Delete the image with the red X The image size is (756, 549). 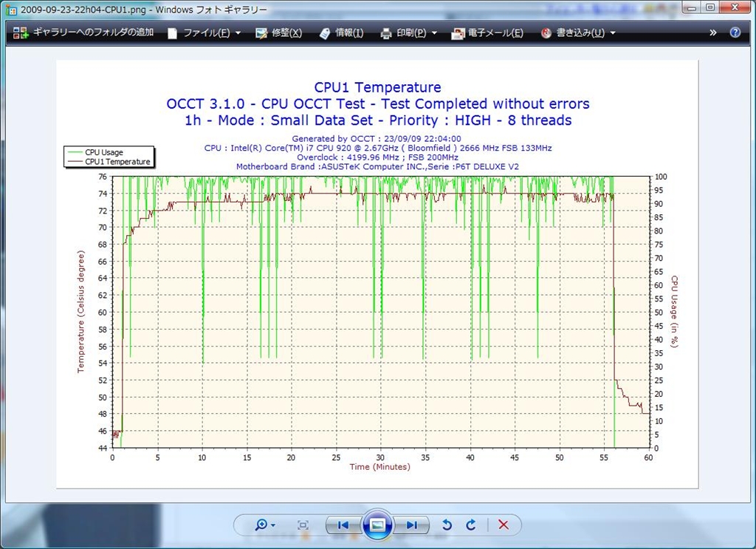point(504,525)
